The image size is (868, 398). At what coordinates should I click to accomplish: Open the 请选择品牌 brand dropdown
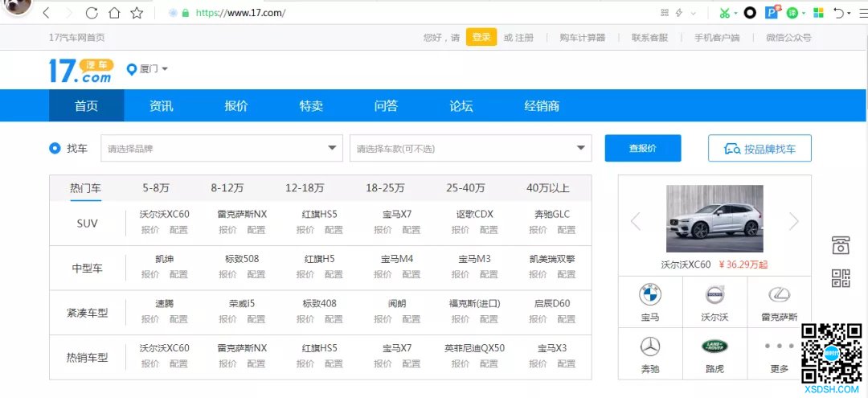(x=222, y=149)
